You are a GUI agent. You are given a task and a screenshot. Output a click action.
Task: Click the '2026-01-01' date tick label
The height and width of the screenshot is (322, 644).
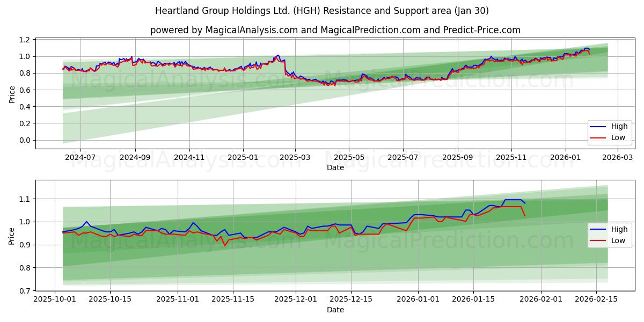[x=418, y=300]
